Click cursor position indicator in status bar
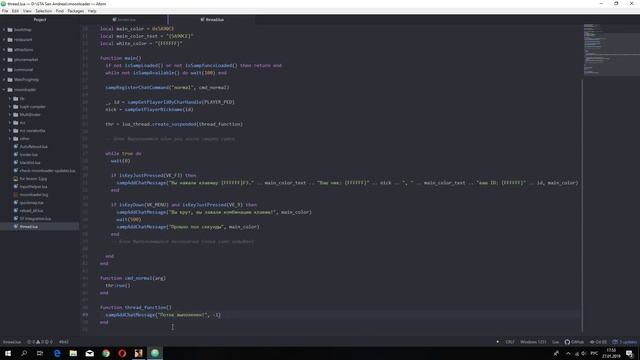The image size is (640, 360). tap(64, 342)
